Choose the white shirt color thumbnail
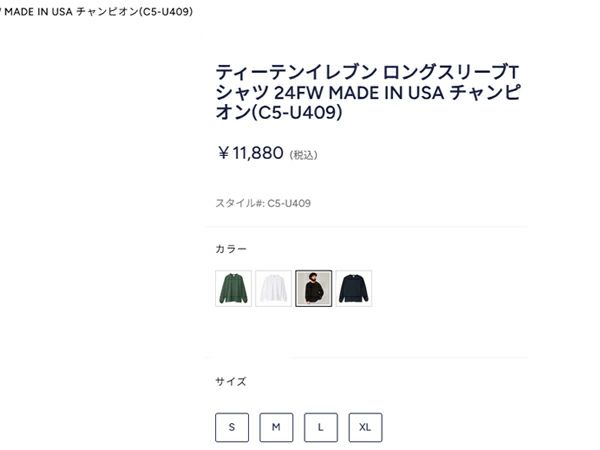Viewport: 600px width, 450px height. coord(273,288)
